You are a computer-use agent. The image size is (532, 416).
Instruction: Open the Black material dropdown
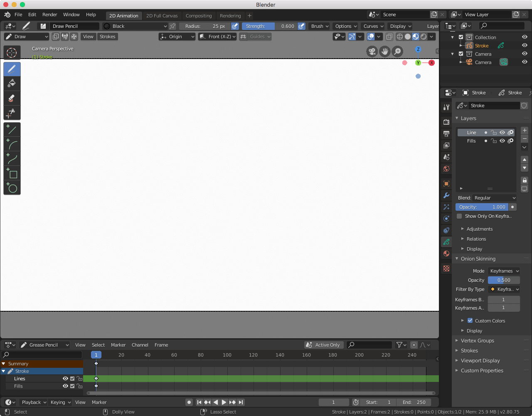(x=135, y=26)
